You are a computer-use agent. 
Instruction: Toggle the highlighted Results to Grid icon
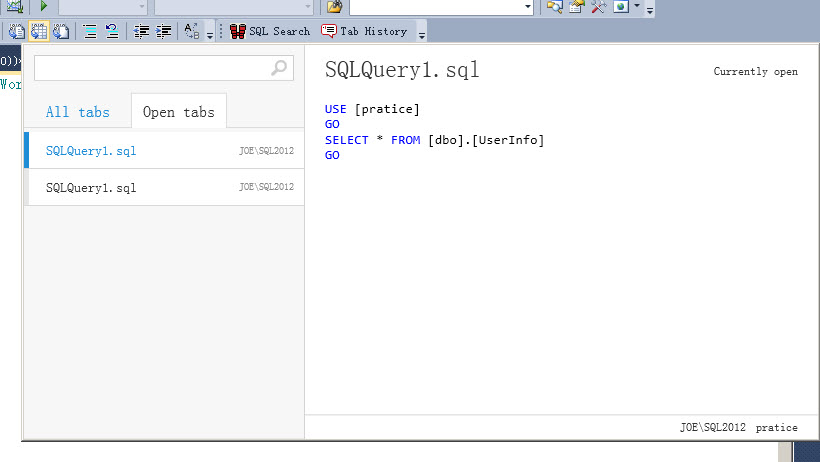click(x=39, y=31)
